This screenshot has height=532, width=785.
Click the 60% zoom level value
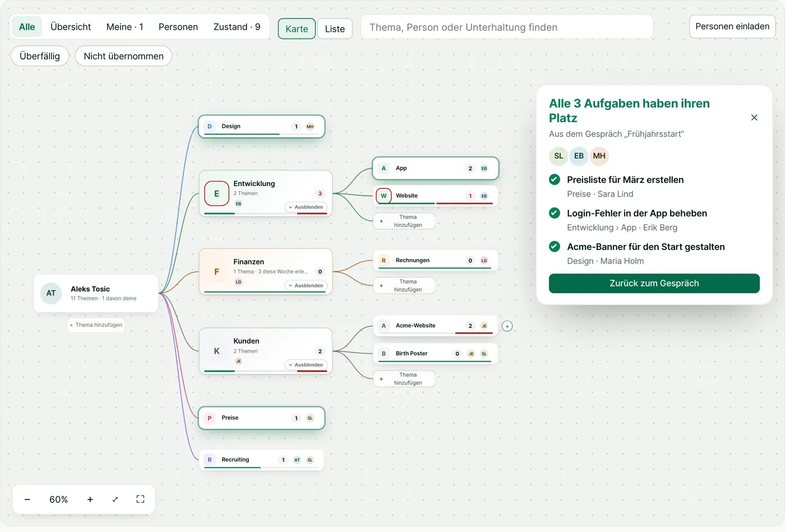click(x=58, y=499)
